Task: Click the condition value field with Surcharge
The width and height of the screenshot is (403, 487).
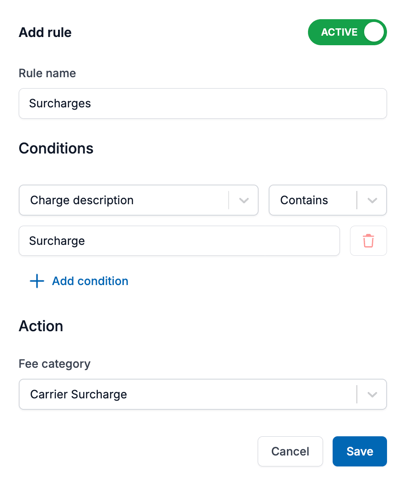Action: coord(179,241)
